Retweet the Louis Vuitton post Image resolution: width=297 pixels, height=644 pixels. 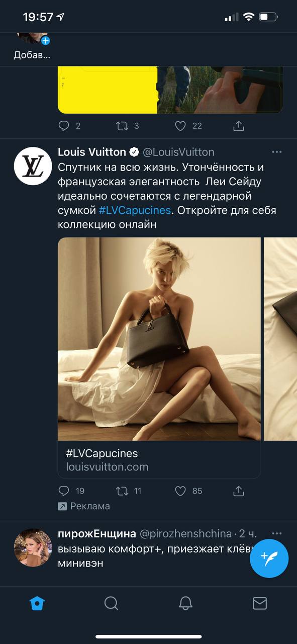[122, 491]
